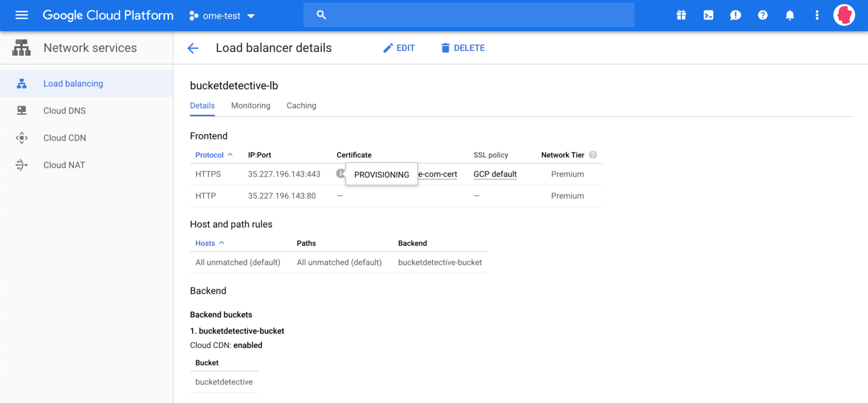This screenshot has width=868, height=403.
Task: Switch to the Caching tab
Action: pos(301,106)
